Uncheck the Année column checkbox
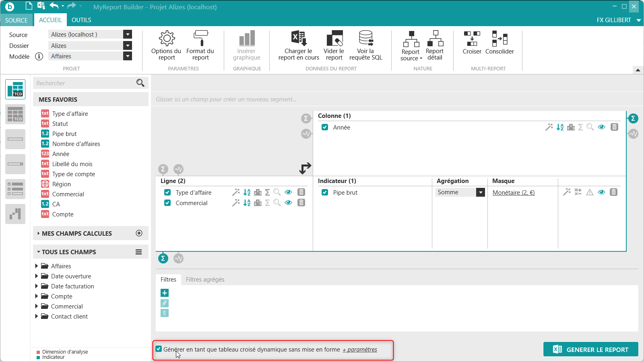The width and height of the screenshot is (644, 362). pos(325,127)
